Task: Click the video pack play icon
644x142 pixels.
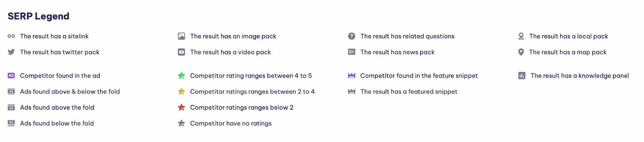Action: click(x=181, y=52)
